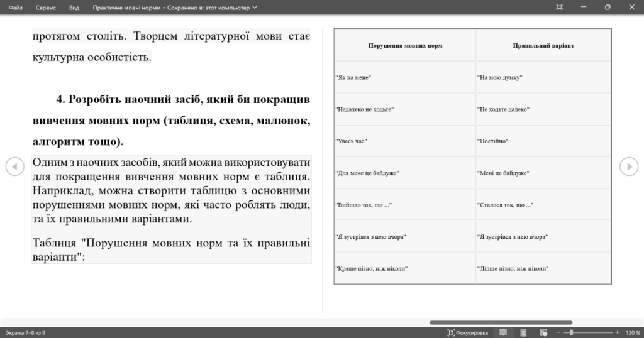Click the cell "Постійно"

coord(543,141)
